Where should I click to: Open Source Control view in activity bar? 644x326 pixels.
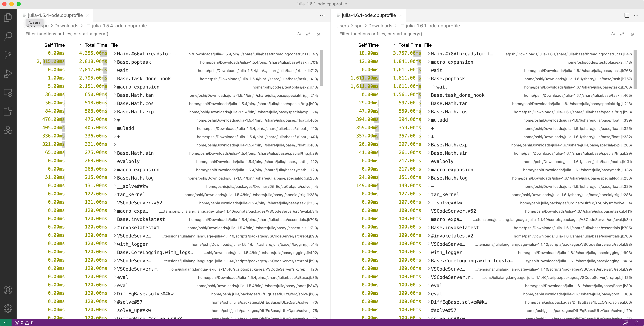tap(8, 55)
